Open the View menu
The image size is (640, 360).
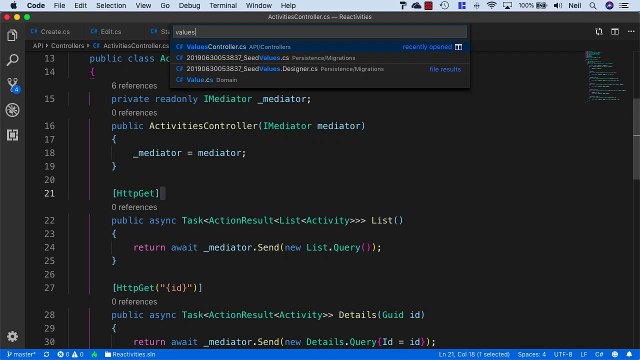[143, 5]
